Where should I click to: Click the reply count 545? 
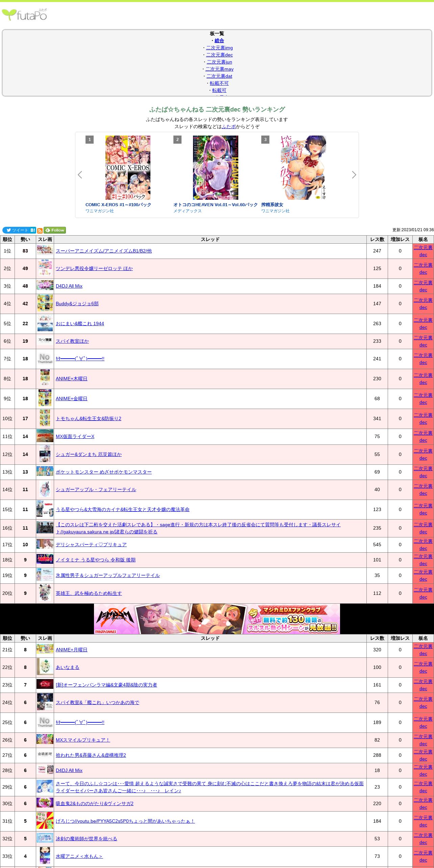(377, 545)
